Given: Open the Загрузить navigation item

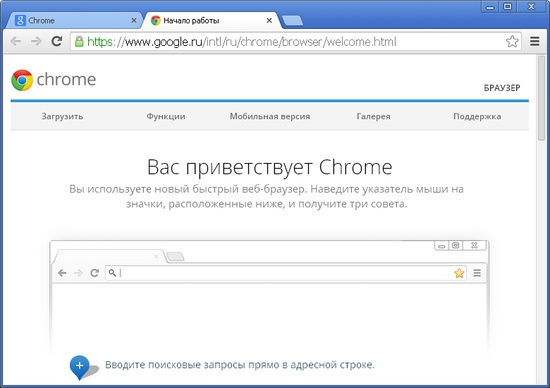Looking at the screenshot, I should [62, 116].
